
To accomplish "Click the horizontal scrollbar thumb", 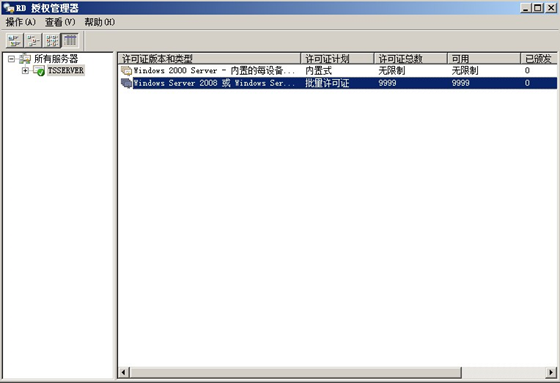I will tap(295, 372).
